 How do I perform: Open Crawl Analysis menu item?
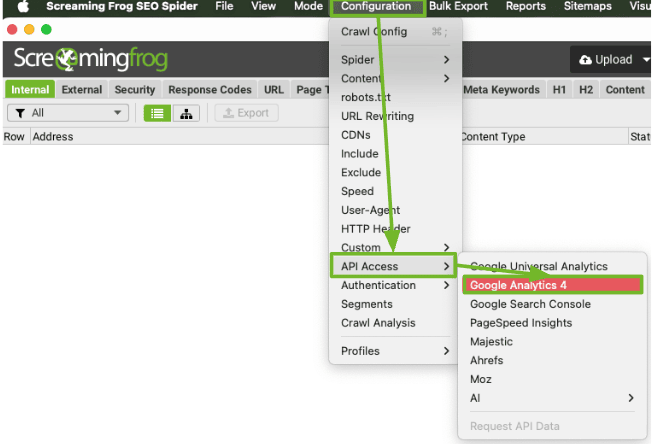[378, 323]
